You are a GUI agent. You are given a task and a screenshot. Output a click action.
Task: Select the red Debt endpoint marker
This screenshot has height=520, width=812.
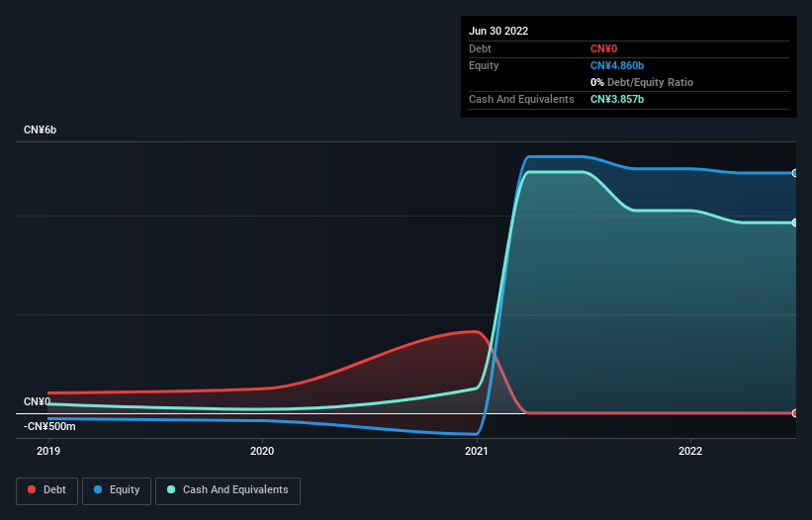pyautogui.click(x=794, y=413)
